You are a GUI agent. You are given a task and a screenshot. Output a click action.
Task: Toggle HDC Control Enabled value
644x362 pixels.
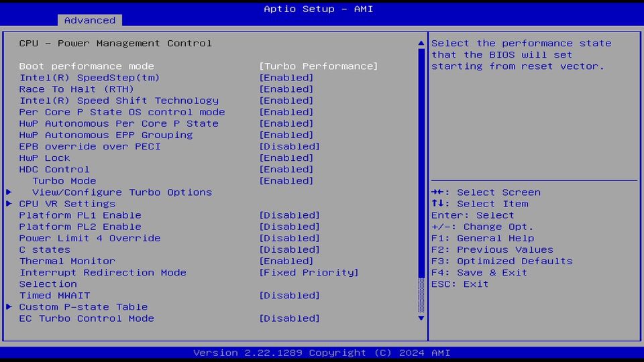click(286, 170)
